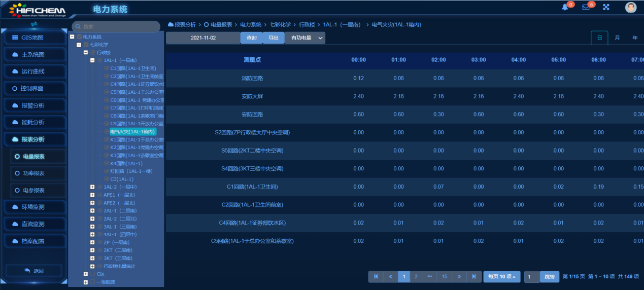The width and height of the screenshot is (644, 290).
Task: Click the 查询 query button
Action: click(252, 38)
